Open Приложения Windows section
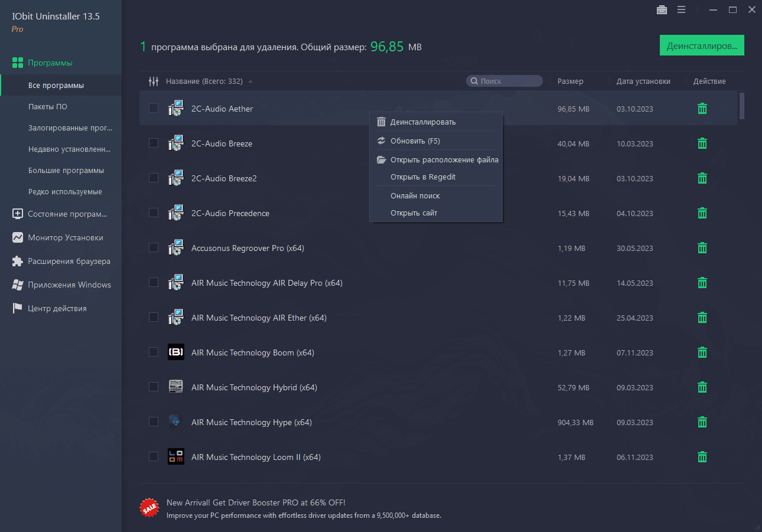762x532 pixels. pos(69,285)
